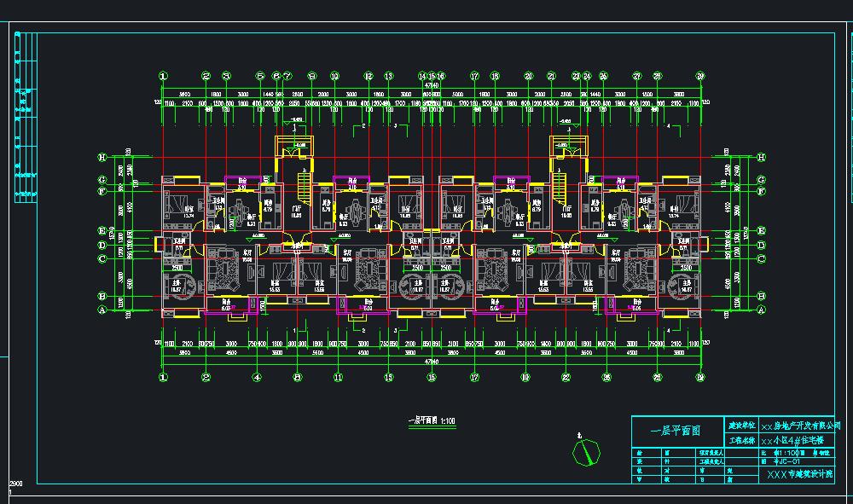Pick grid axis bubble 4 below the plan
Image resolution: width=853 pixels, height=504 pixels.
(x=257, y=377)
